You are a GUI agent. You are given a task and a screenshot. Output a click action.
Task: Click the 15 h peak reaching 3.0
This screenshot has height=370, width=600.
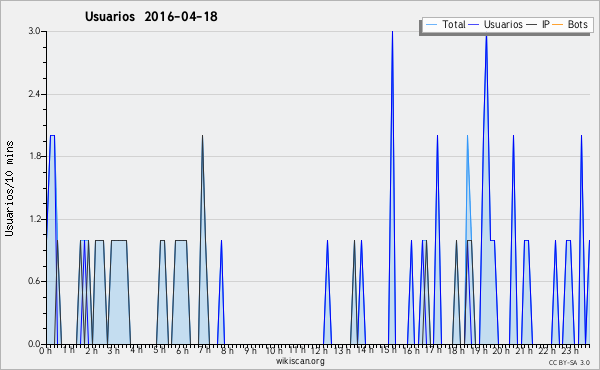pos(392,32)
